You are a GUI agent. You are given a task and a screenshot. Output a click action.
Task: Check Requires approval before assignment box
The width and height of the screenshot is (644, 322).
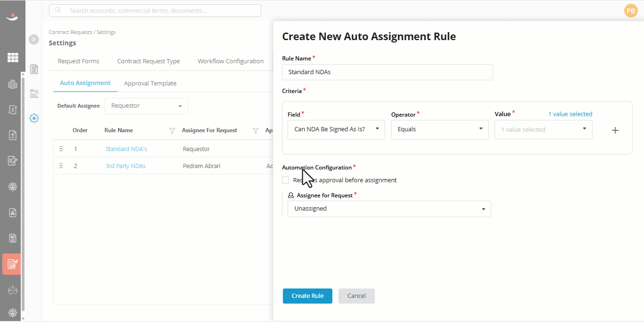285,180
